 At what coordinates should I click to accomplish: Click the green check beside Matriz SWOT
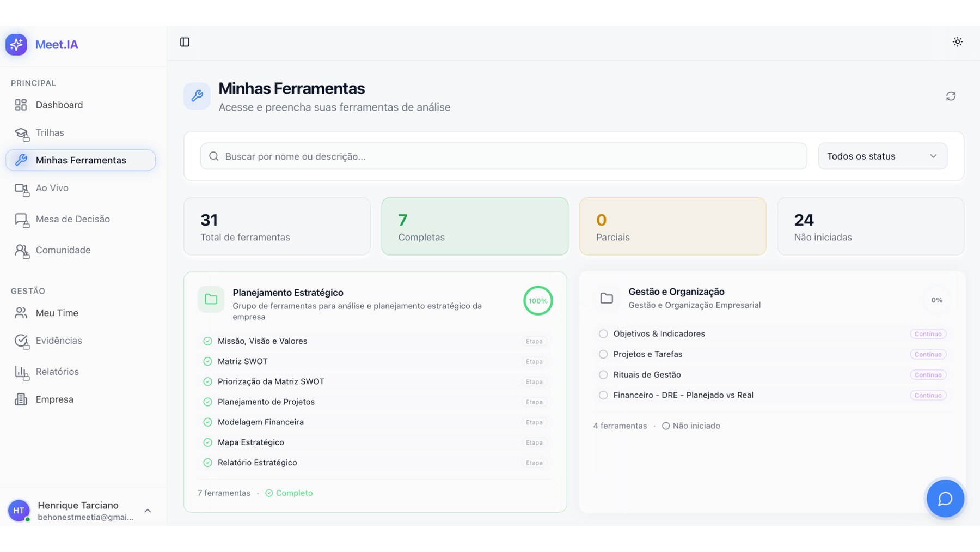click(207, 361)
